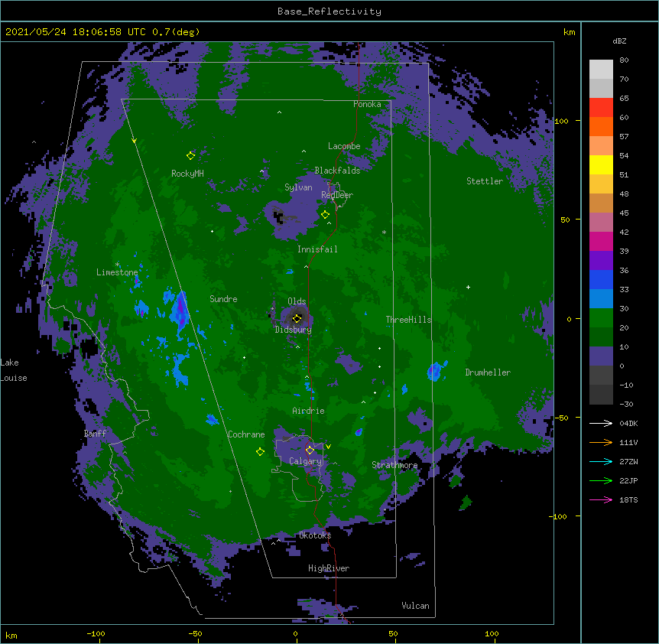
Task: Click the yellow 54 dBZ color swatch
Action: pos(601,164)
